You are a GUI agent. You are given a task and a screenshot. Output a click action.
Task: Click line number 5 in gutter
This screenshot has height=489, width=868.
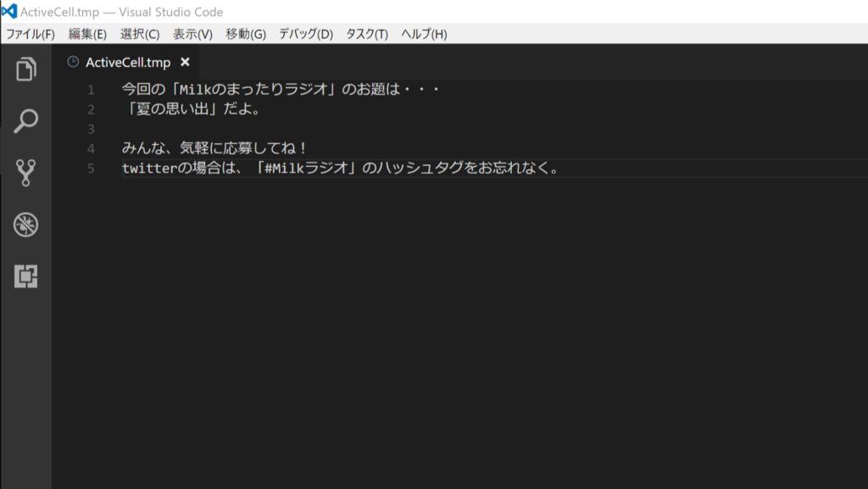(x=91, y=168)
